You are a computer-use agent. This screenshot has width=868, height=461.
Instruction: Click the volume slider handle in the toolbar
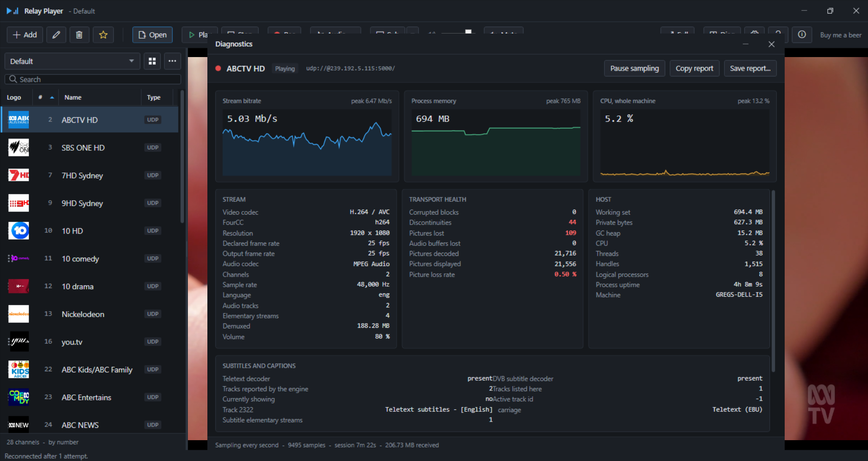[x=468, y=32]
